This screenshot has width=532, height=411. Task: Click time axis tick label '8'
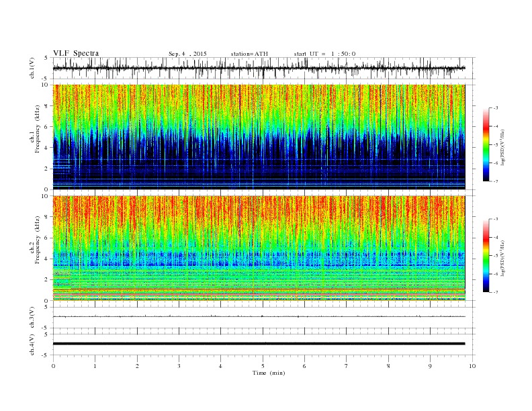pyautogui.click(x=388, y=366)
